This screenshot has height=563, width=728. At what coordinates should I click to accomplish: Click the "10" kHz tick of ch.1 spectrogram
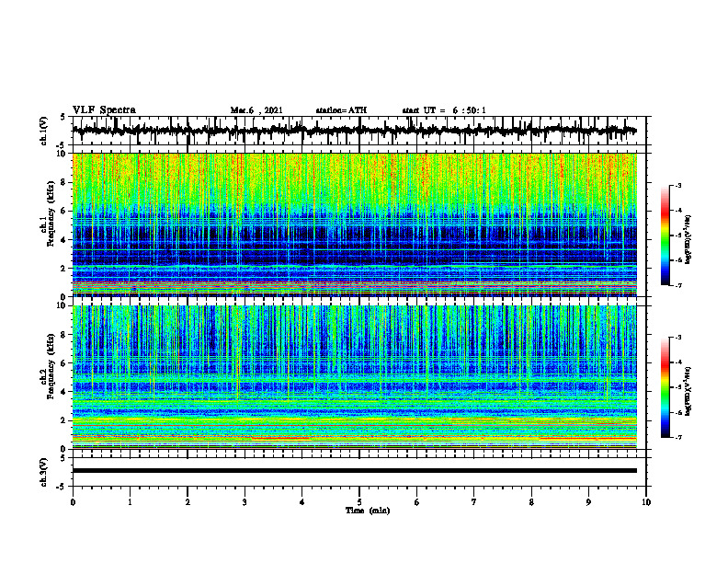[63, 154]
